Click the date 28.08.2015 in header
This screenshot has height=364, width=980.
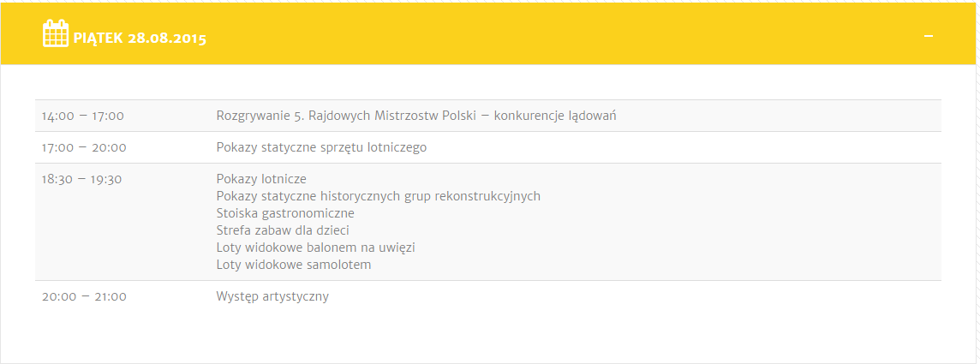(x=167, y=39)
